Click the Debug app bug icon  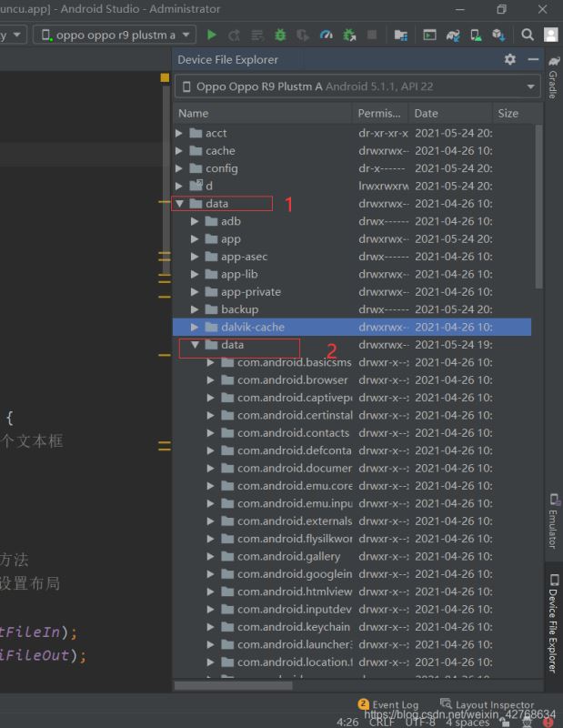280,35
